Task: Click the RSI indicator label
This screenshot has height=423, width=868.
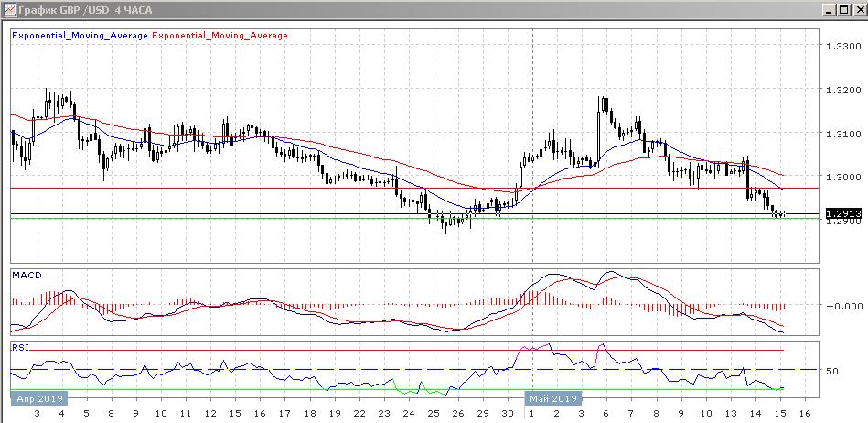Action: tap(22, 348)
